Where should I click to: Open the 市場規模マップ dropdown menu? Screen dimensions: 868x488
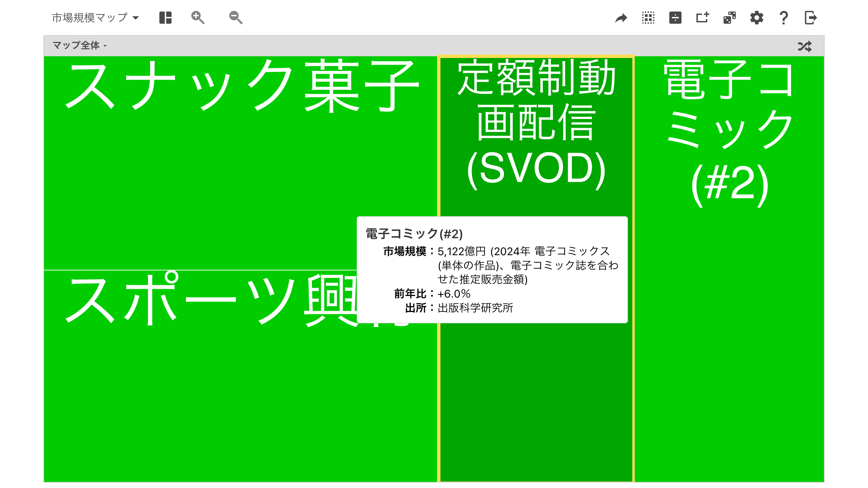[95, 18]
